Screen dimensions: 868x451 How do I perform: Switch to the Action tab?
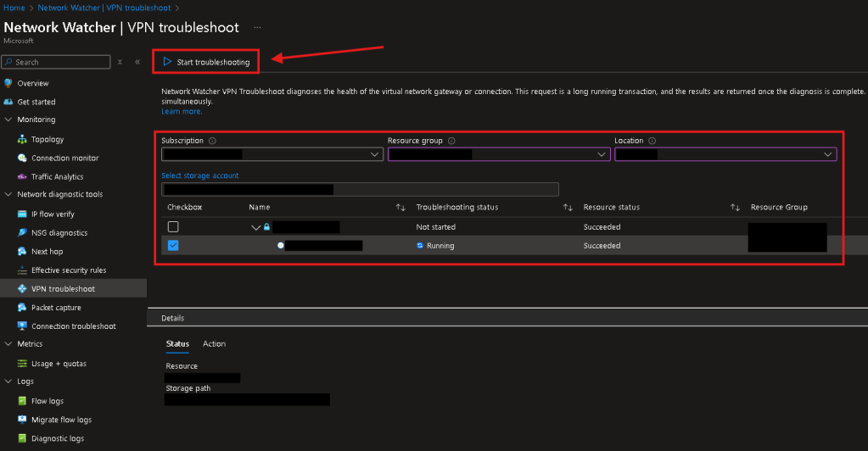coord(214,343)
